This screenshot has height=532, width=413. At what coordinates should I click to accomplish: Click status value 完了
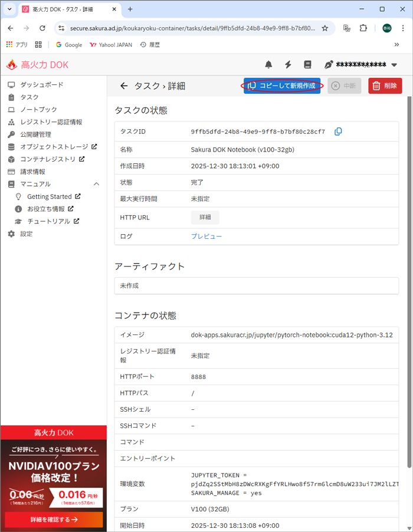click(197, 182)
